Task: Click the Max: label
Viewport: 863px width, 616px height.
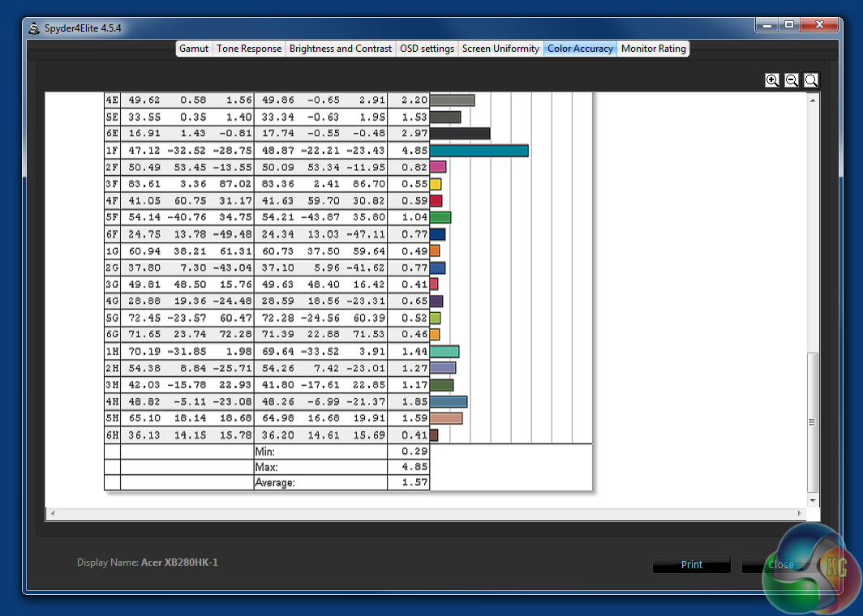Action: click(266, 467)
